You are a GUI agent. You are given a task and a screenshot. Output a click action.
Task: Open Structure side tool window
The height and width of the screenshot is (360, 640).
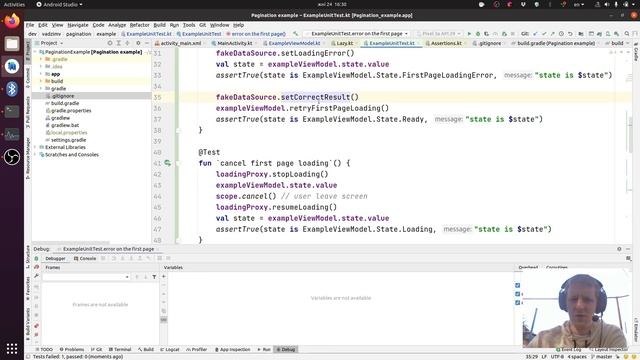tap(27, 257)
